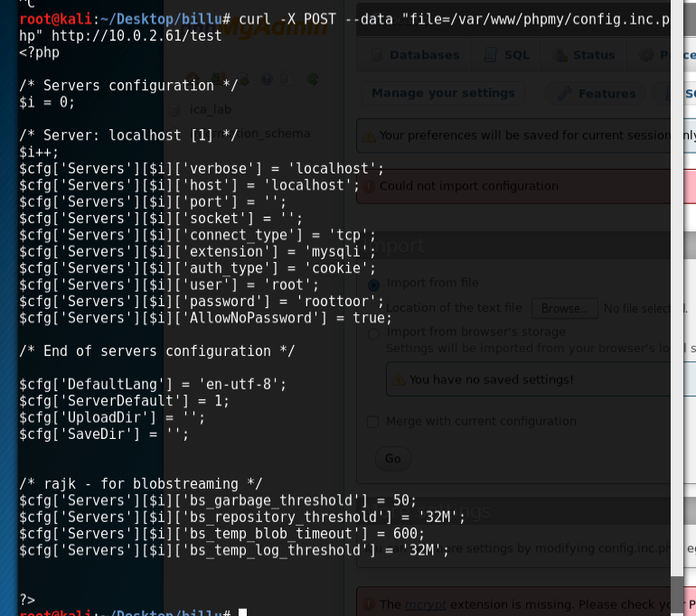This screenshot has width=696, height=616.
Task: Enable 'Merge with current configuration' checkbox
Action: point(372,421)
